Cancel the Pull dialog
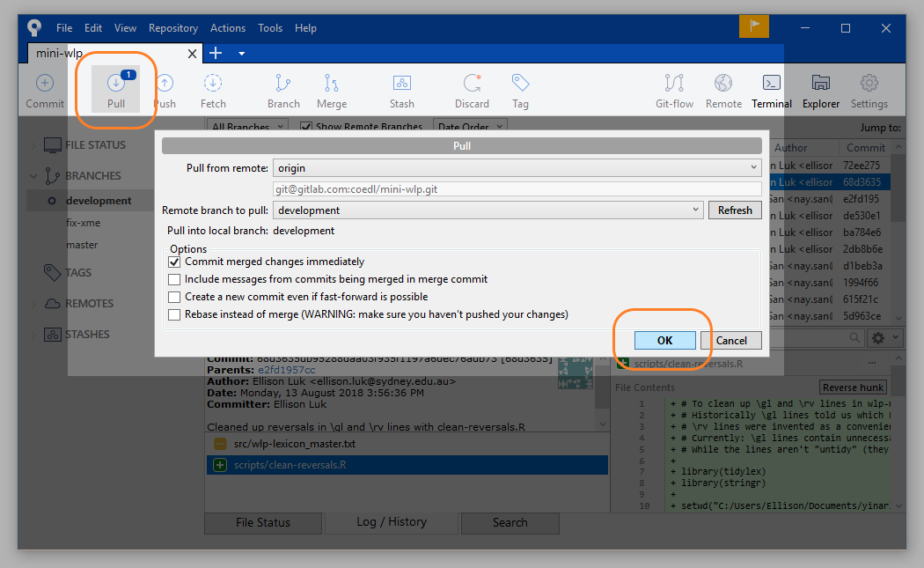Image resolution: width=924 pixels, height=568 pixels. pos(731,340)
